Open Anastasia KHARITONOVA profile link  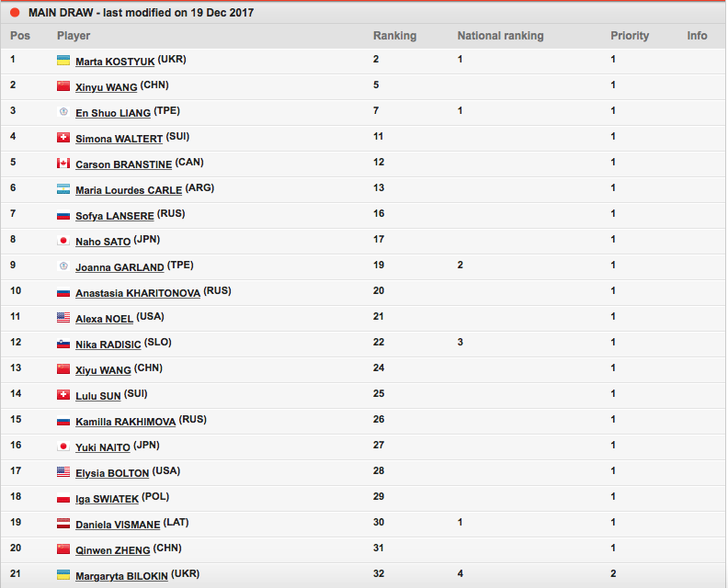(138, 293)
